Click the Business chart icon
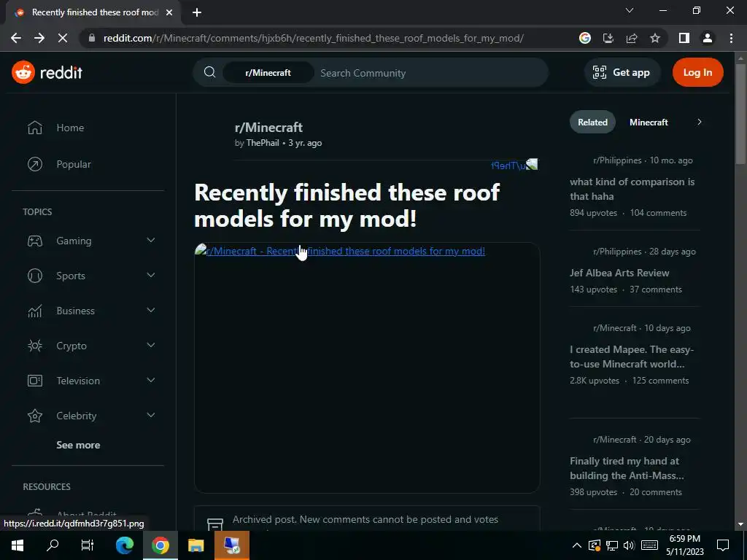Image resolution: width=747 pixels, height=560 pixels. tap(35, 311)
